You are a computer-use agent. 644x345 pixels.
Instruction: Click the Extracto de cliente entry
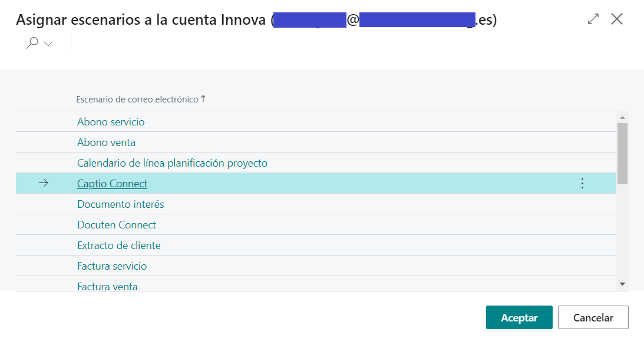pyautogui.click(x=119, y=245)
